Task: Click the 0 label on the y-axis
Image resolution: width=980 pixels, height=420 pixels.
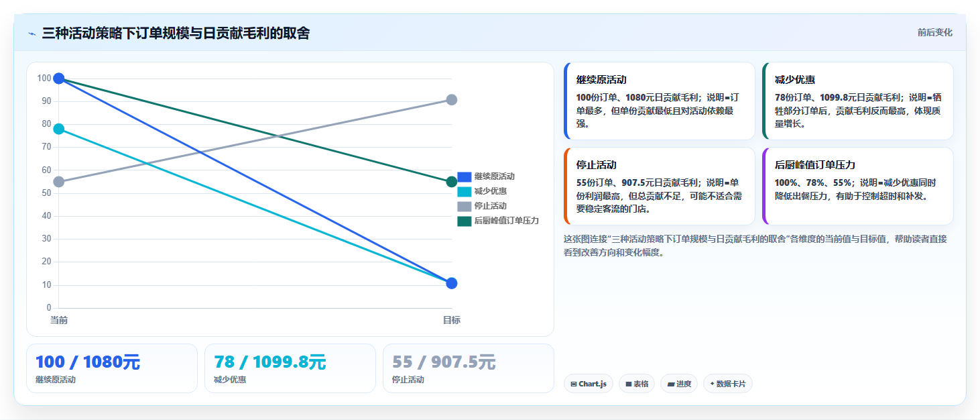Action: (x=49, y=308)
